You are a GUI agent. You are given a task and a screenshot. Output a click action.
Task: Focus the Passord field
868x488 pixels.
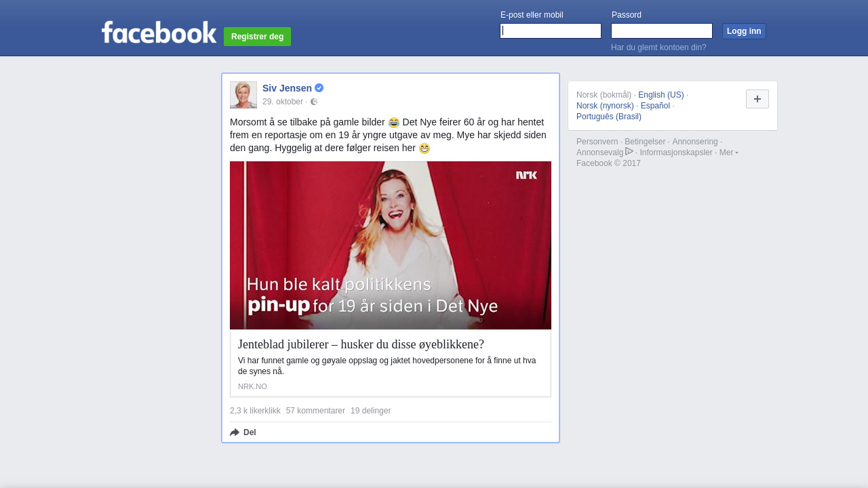[662, 31]
